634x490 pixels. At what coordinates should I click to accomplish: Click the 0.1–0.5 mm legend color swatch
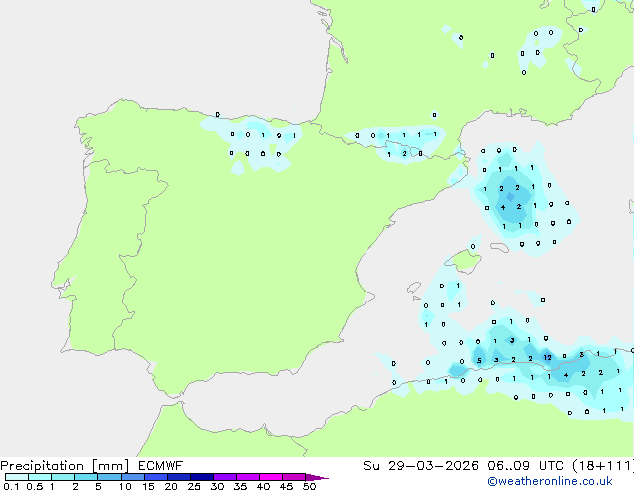17,477
